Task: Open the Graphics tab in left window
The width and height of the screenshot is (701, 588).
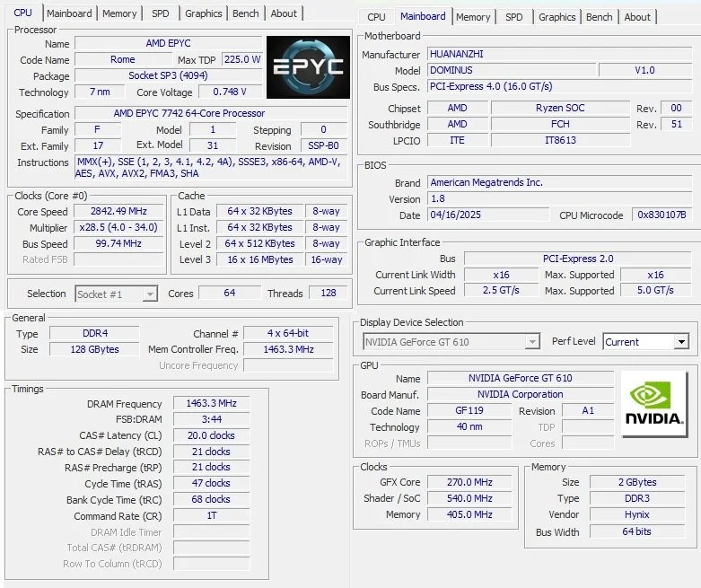Action: (x=204, y=13)
